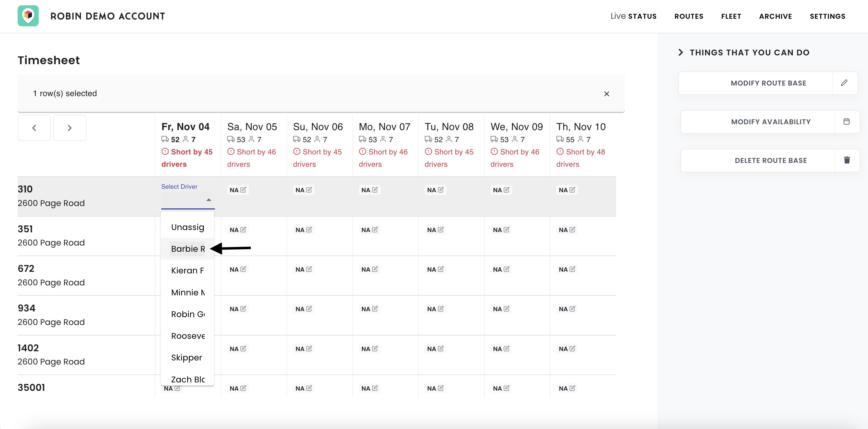This screenshot has height=429, width=868.
Task: Edit route 351 assignment for Th, Nov 10
Action: pos(572,230)
